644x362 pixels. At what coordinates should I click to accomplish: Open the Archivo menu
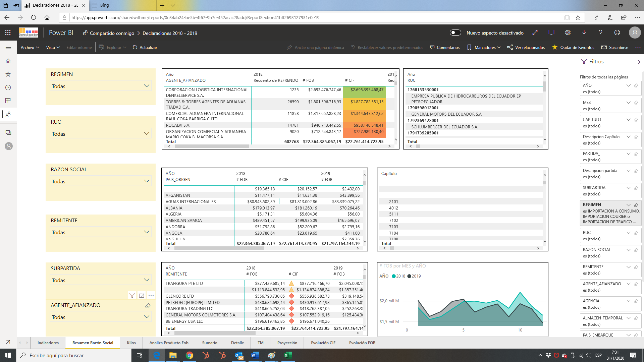(x=30, y=47)
